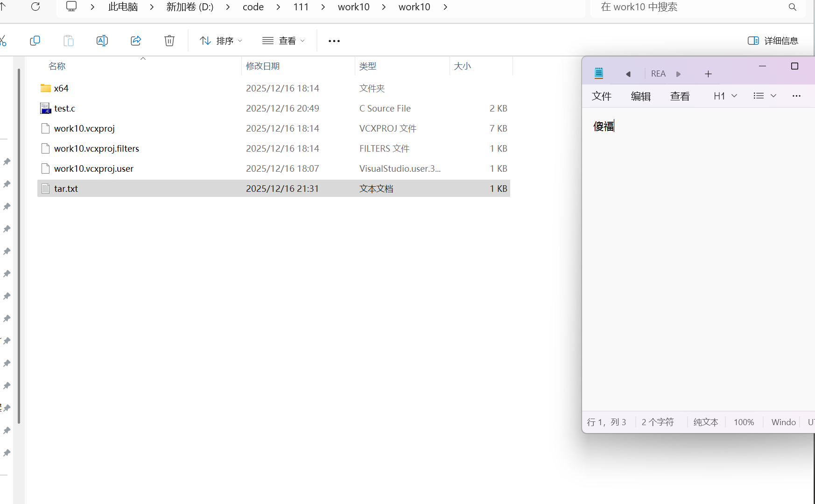The image size is (815, 504).
Task: Go to code folder in address bar
Action: [253, 7]
